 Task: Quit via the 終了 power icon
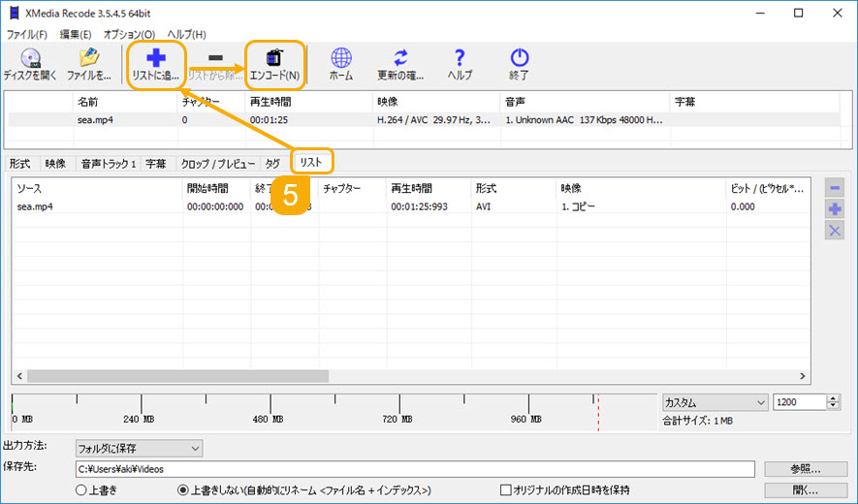pos(519,65)
